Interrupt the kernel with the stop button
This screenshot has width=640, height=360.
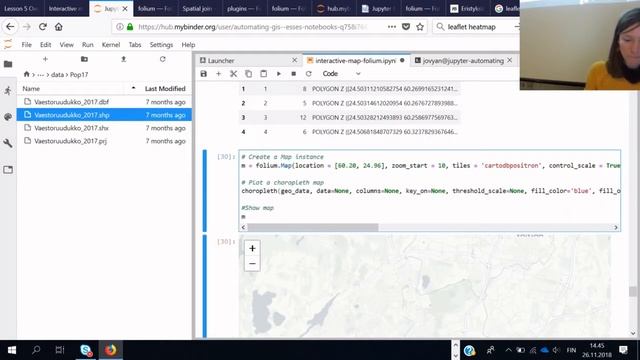pos(293,74)
